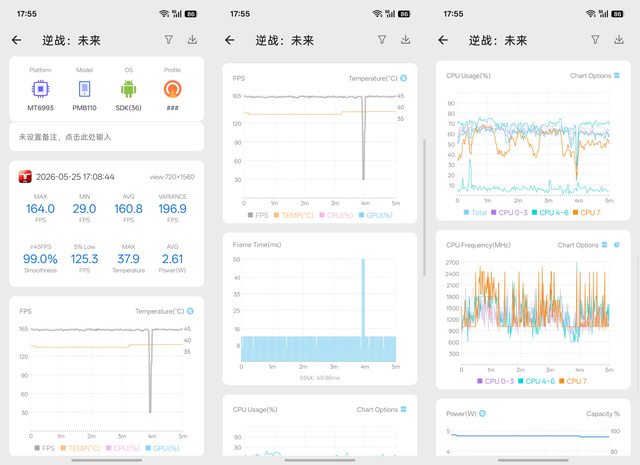Tap the download icon on the left screen
The height and width of the screenshot is (465, 640).
[x=192, y=40]
